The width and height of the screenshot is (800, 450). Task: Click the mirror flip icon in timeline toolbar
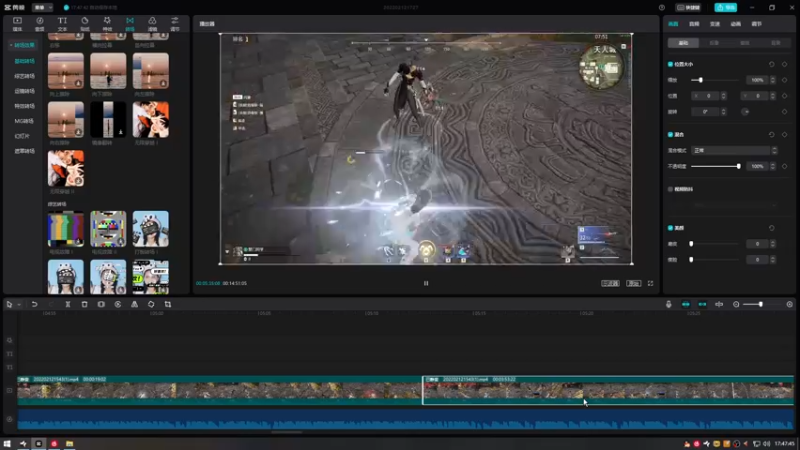(135, 304)
